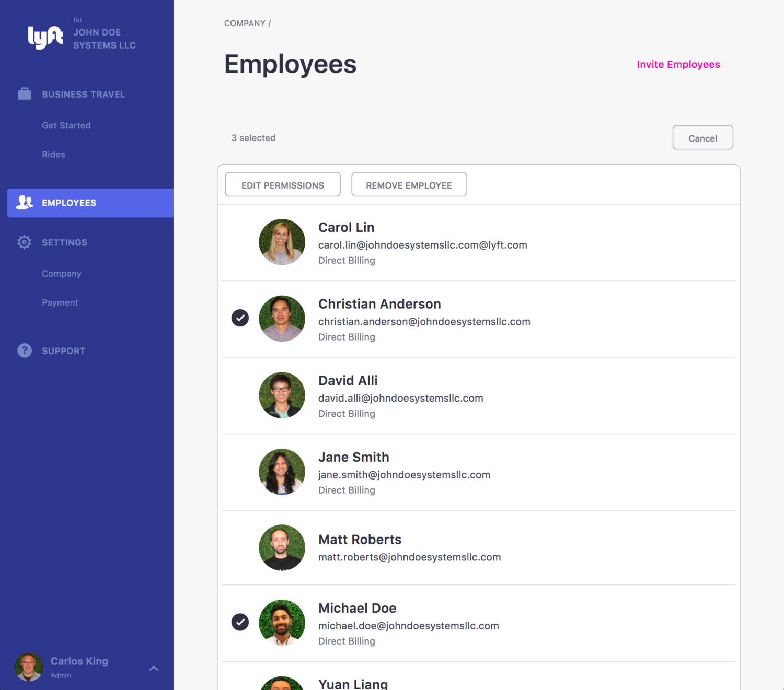The image size is (784, 690).
Task: Click the Lyft logo
Action: point(44,37)
